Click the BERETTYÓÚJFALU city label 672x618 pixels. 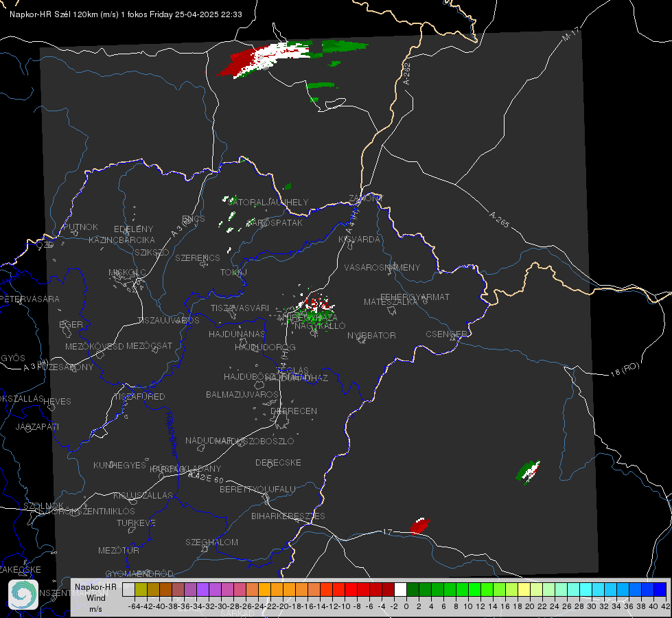coord(257,490)
